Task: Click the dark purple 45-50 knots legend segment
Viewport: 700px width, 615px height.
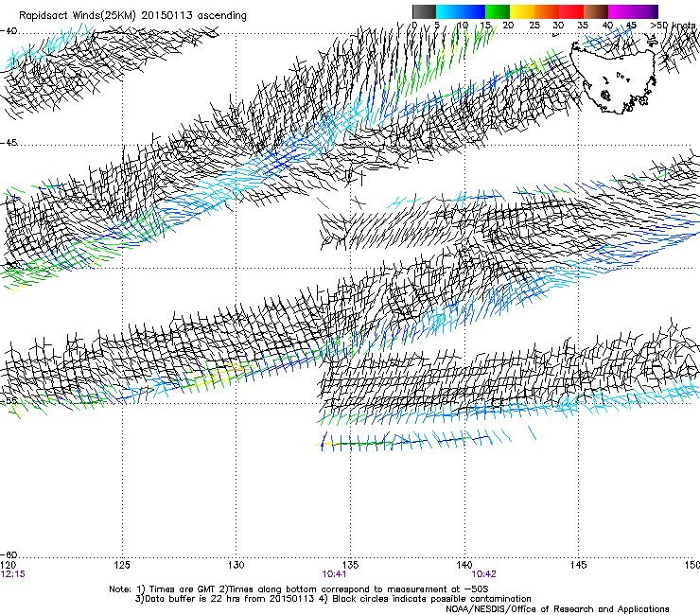Action: [645, 11]
